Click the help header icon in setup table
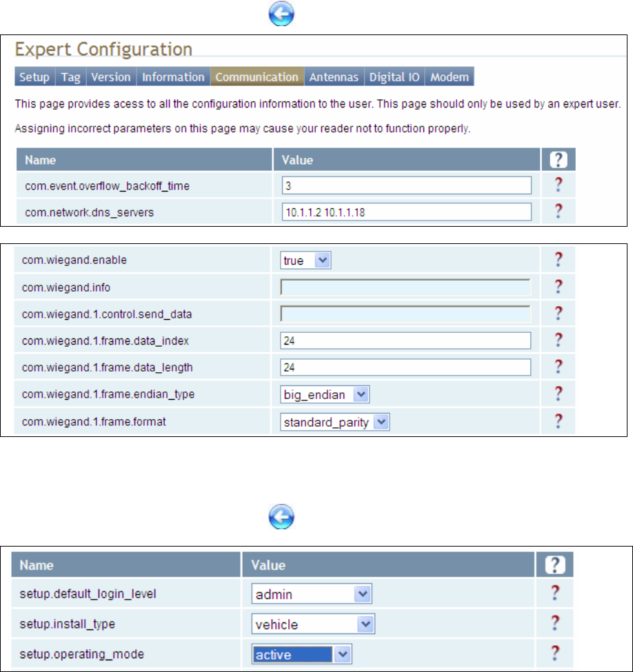 coord(555,565)
